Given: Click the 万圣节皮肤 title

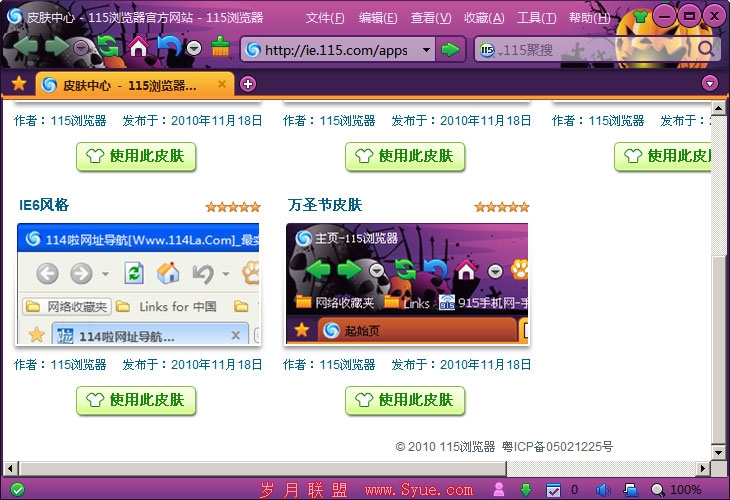Looking at the screenshot, I should pos(325,205).
